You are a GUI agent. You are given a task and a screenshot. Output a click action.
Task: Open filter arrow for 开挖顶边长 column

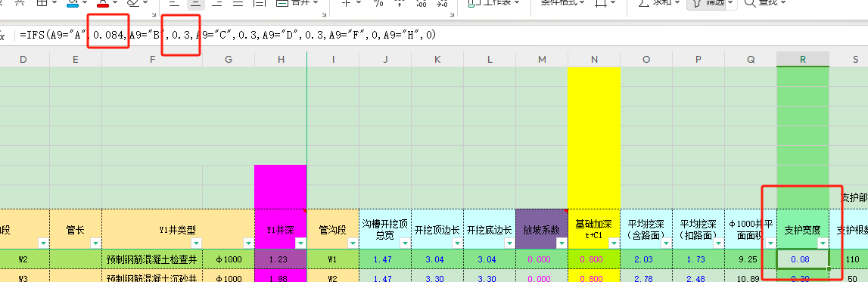[457, 243]
